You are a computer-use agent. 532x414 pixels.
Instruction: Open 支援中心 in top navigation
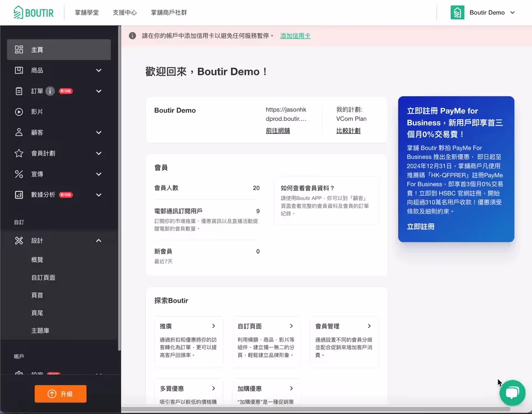125,13
